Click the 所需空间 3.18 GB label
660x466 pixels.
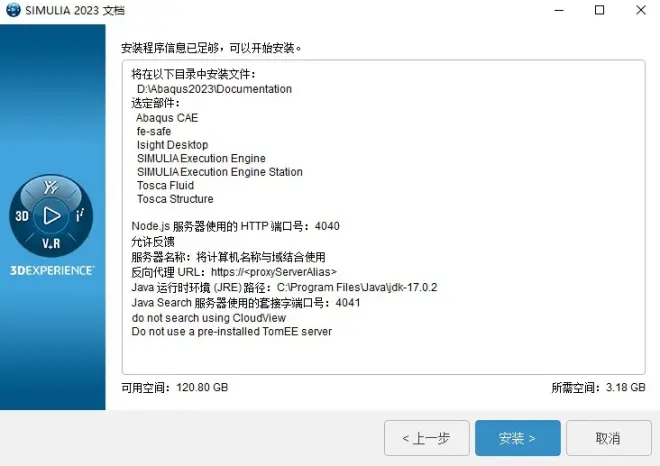598,387
